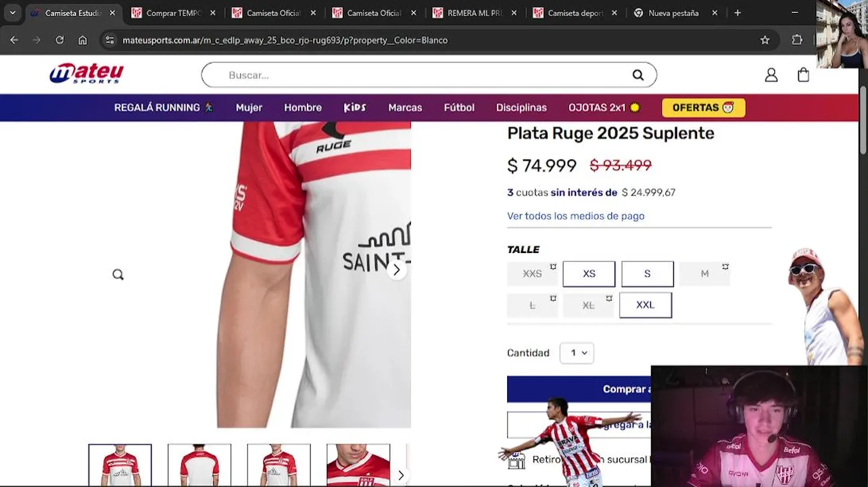868x487 pixels.
Task: Open the Cantidad quantity dropdown
Action: 577,353
